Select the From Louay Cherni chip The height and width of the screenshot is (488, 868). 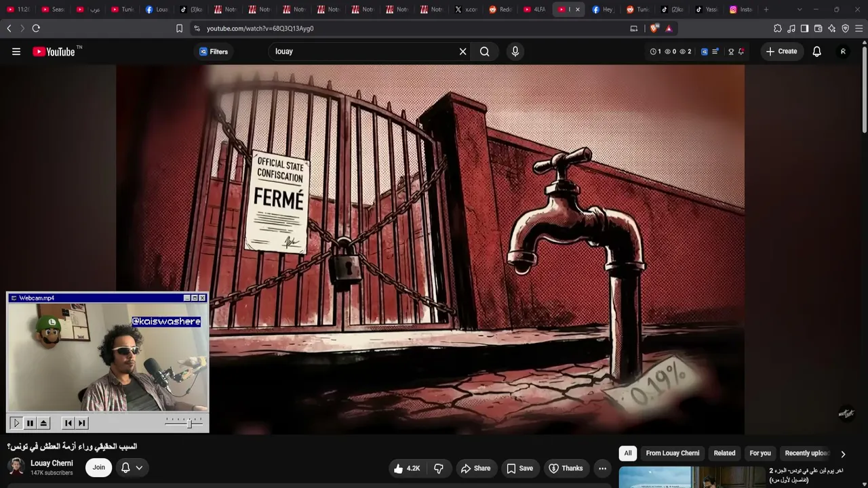673,453
